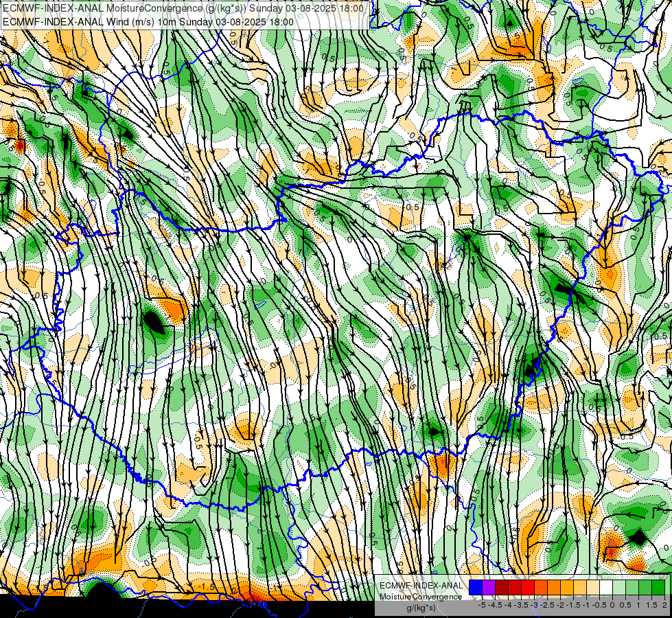Click the white legend swatch between -0.5 and 0
The width and height of the screenshot is (672, 618).
click(606, 588)
